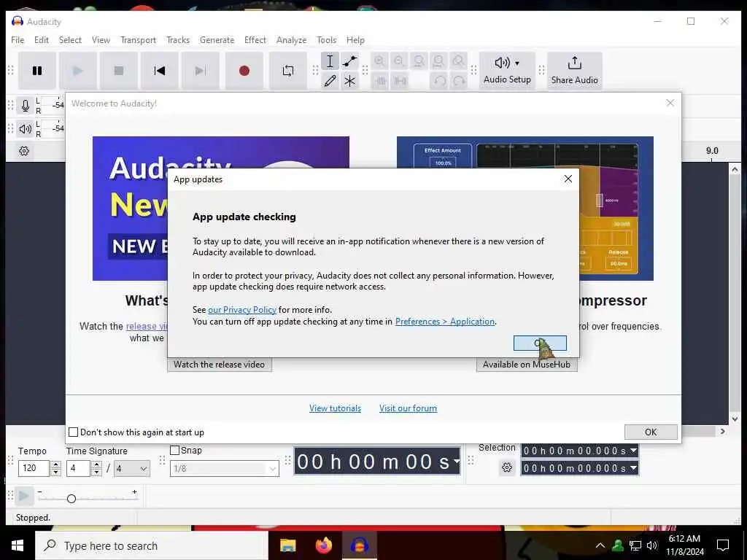
Task: Click Available on MuseHub button
Action: [527, 365]
